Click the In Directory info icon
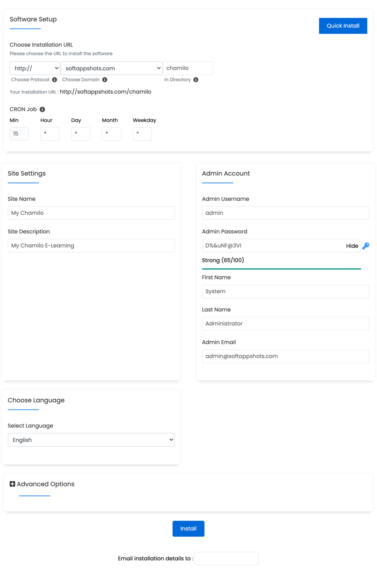Image resolution: width=377 pixels, height=588 pixels. (196, 80)
